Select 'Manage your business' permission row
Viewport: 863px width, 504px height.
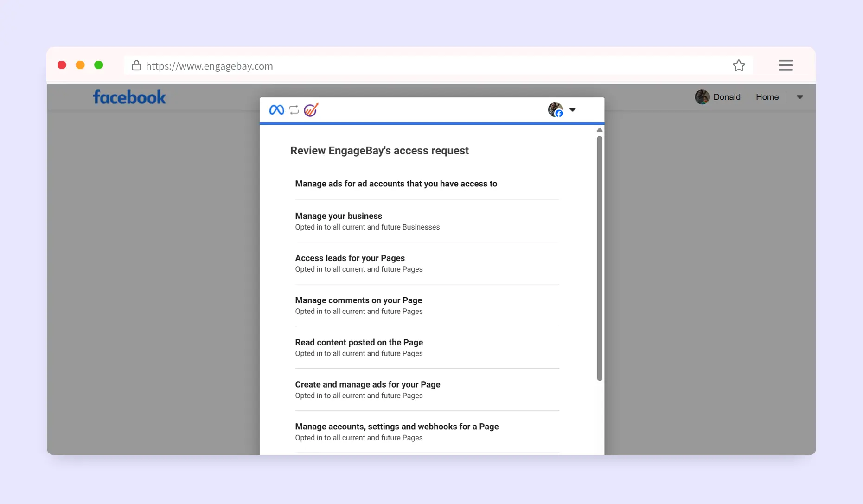click(427, 221)
